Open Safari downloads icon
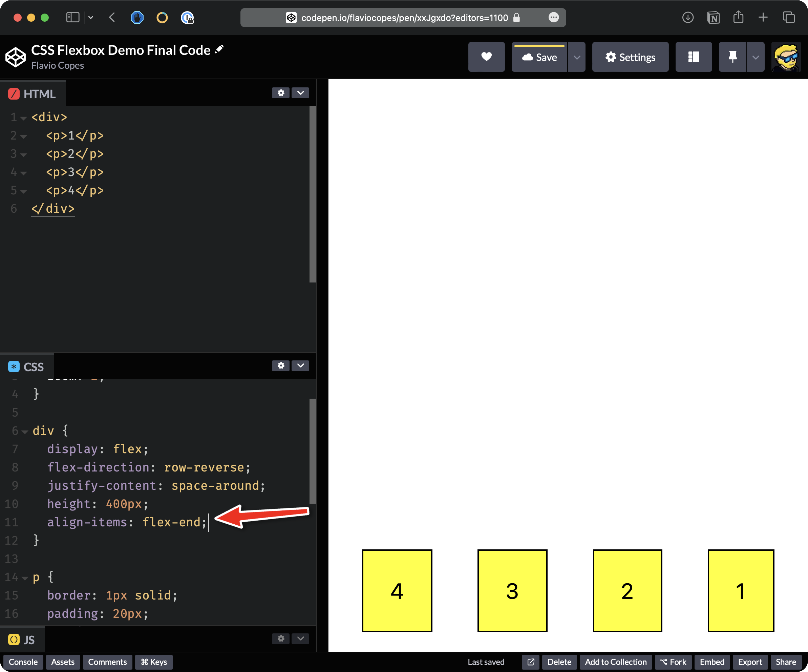 pos(687,17)
